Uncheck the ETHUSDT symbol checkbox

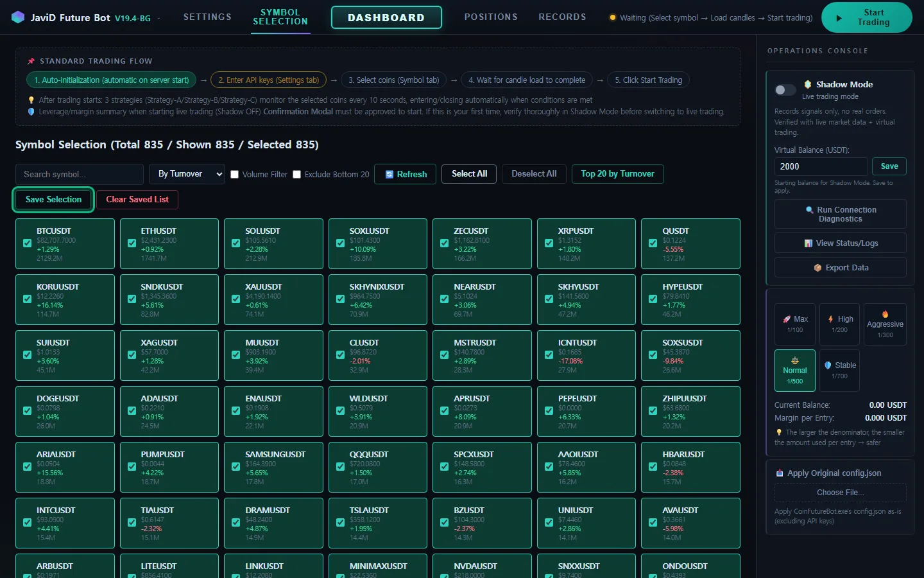[x=132, y=243]
